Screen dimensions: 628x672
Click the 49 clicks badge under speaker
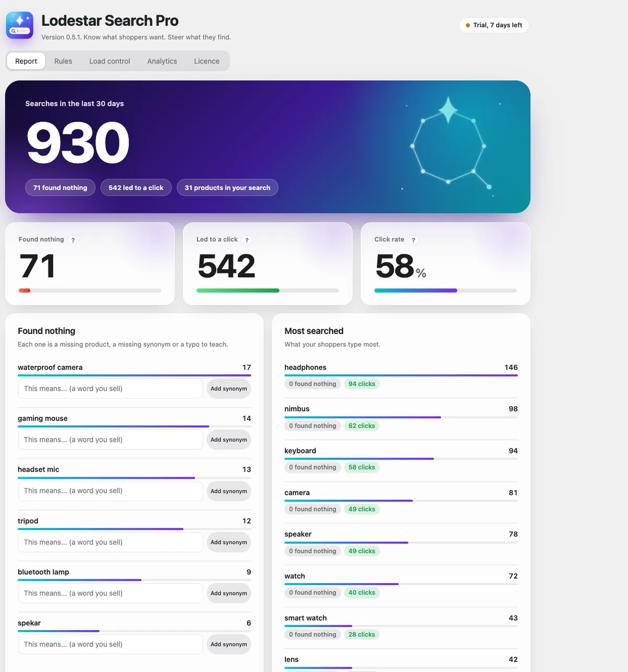coord(362,551)
